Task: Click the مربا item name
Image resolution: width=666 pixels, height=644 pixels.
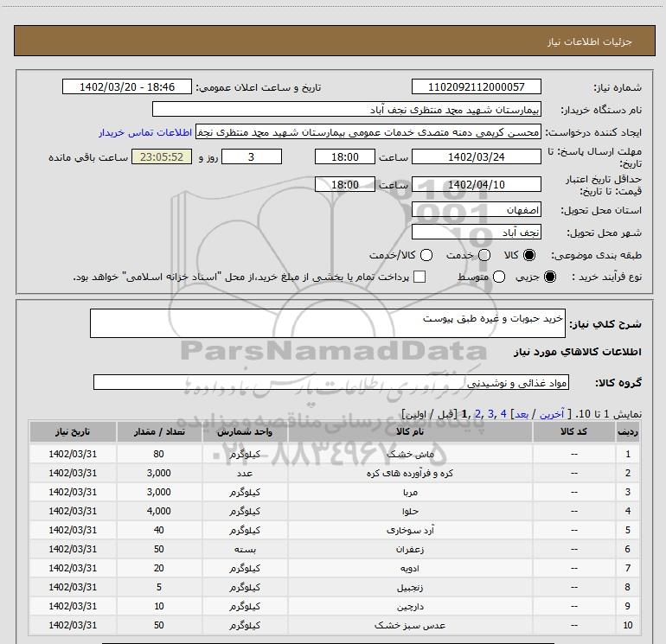Action: pyautogui.click(x=410, y=492)
